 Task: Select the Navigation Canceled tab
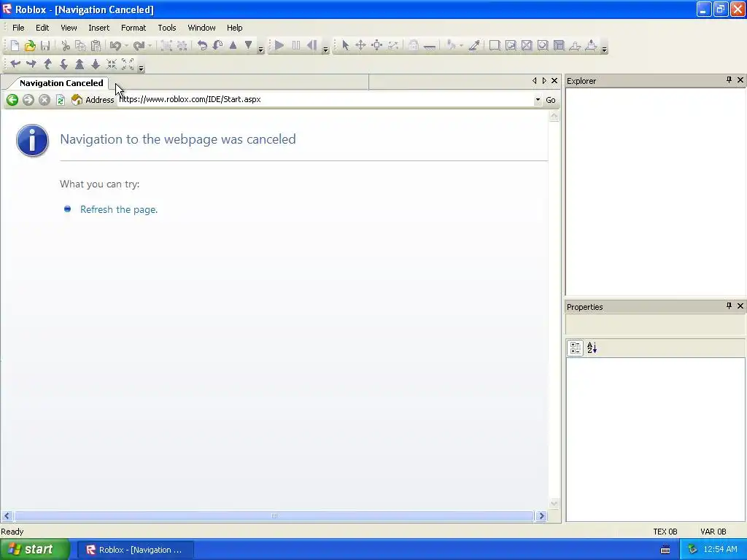pos(61,83)
